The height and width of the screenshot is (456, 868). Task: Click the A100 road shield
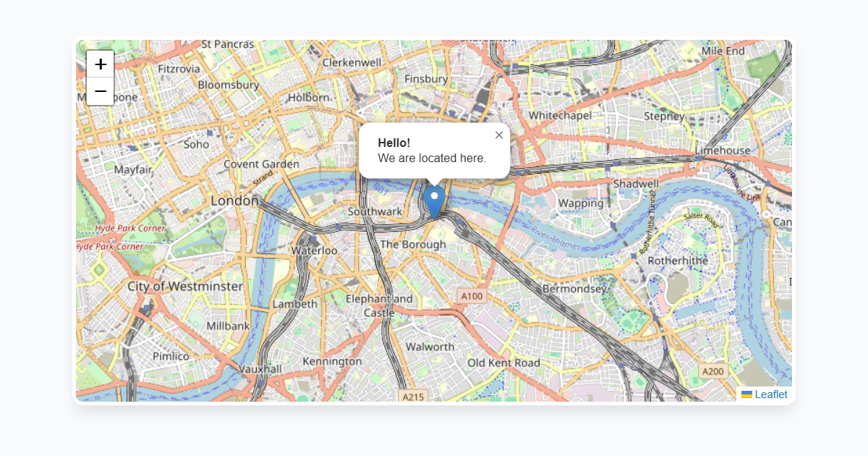(472, 296)
